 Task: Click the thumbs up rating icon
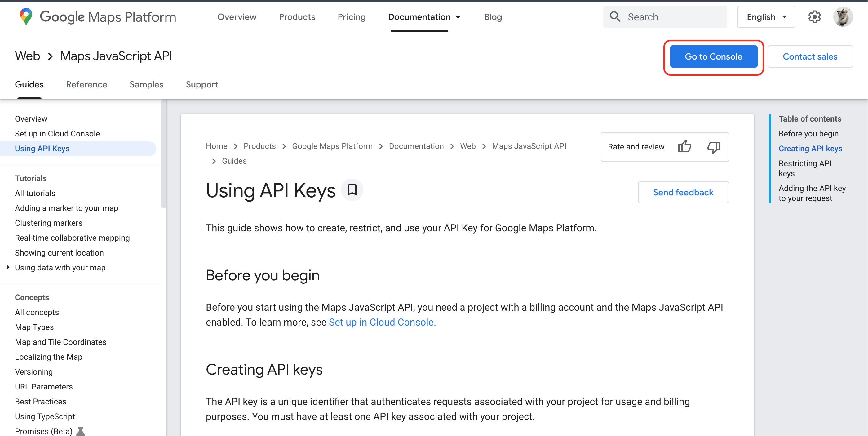[684, 147]
